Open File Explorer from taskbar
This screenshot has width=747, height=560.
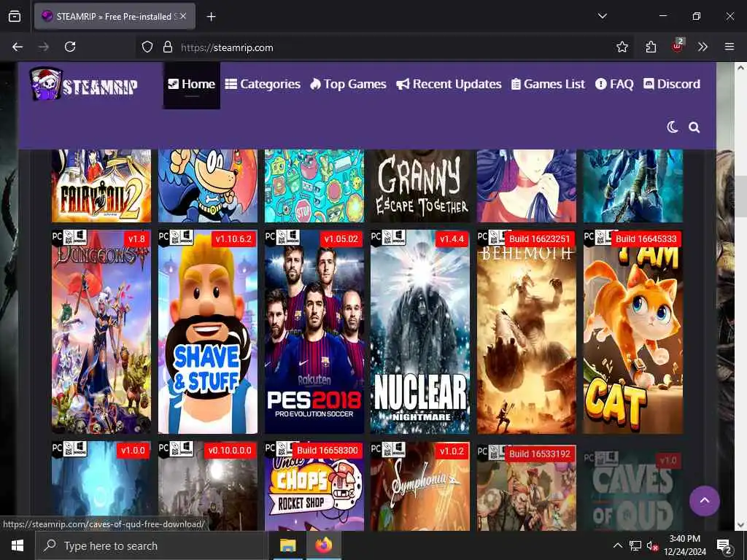(287, 545)
